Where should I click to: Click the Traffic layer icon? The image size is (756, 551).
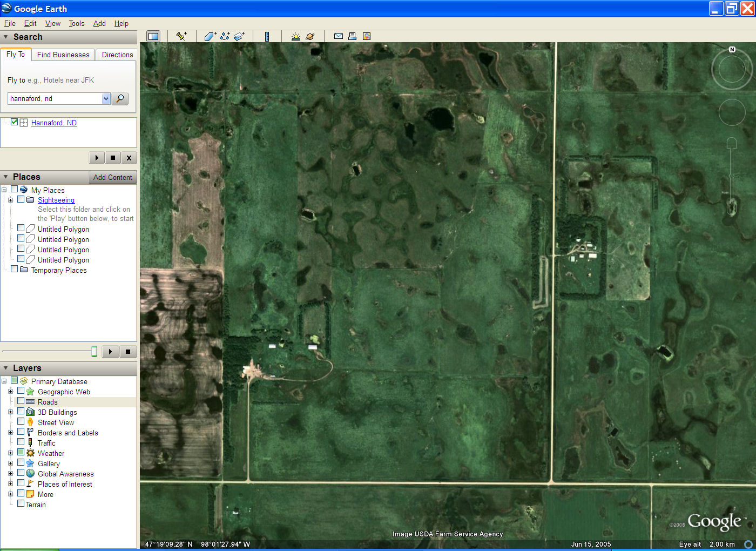click(30, 443)
